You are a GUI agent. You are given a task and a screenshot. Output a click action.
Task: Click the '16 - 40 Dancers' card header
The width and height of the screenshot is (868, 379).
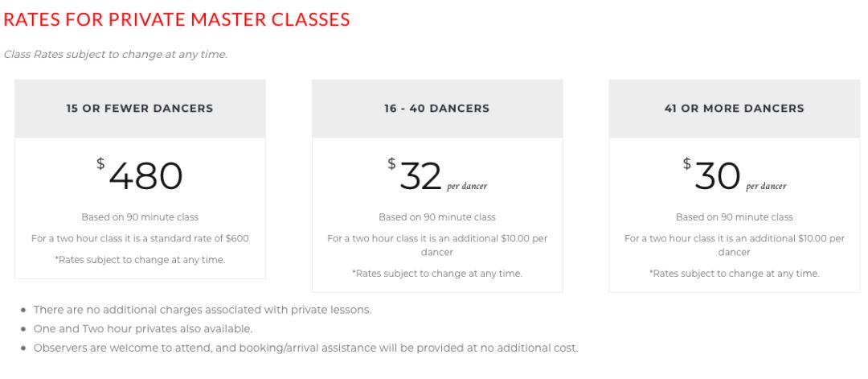[x=436, y=108]
